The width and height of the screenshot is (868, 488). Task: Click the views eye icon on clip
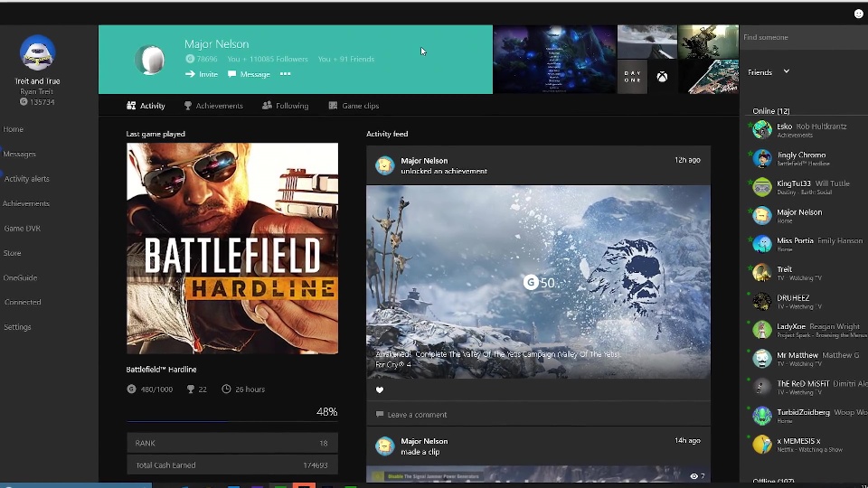[x=693, y=476]
